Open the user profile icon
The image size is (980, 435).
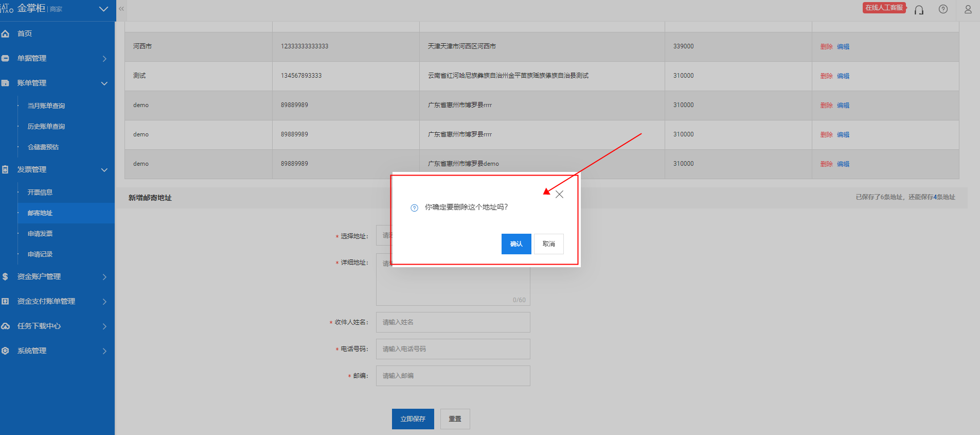(968, 9)
